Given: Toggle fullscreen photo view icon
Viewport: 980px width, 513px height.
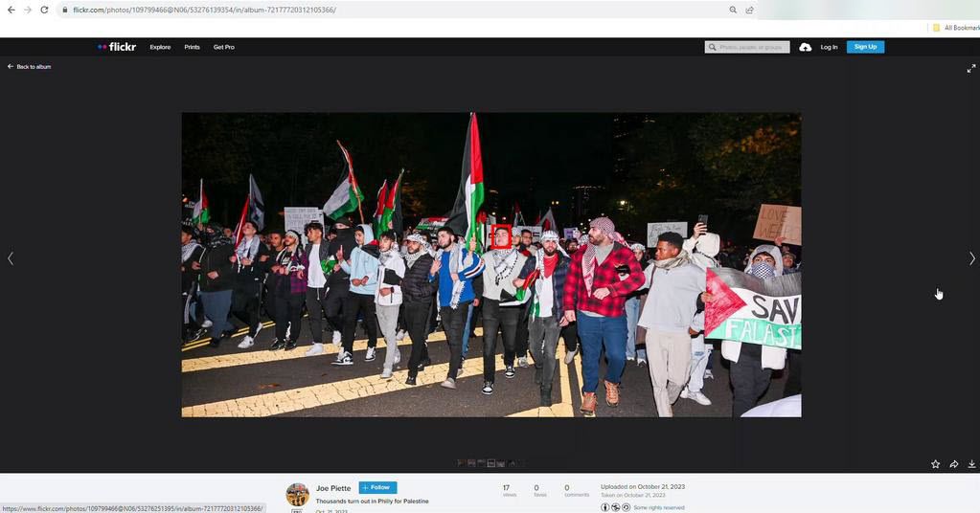Looking at the screenshot, I should coord(971,68).
